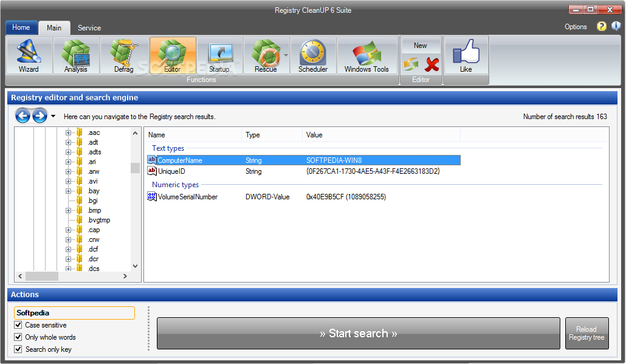This screenshot has width=626, height=364.
Task: Click the tree scroll up arrow
Action: tap(135, 133)
